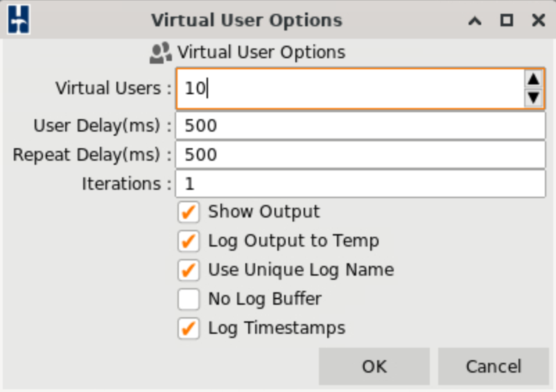The image size is (556, 392).
Task: Uncheck the Show Output checkbox
Action: (x=189, y=212)
